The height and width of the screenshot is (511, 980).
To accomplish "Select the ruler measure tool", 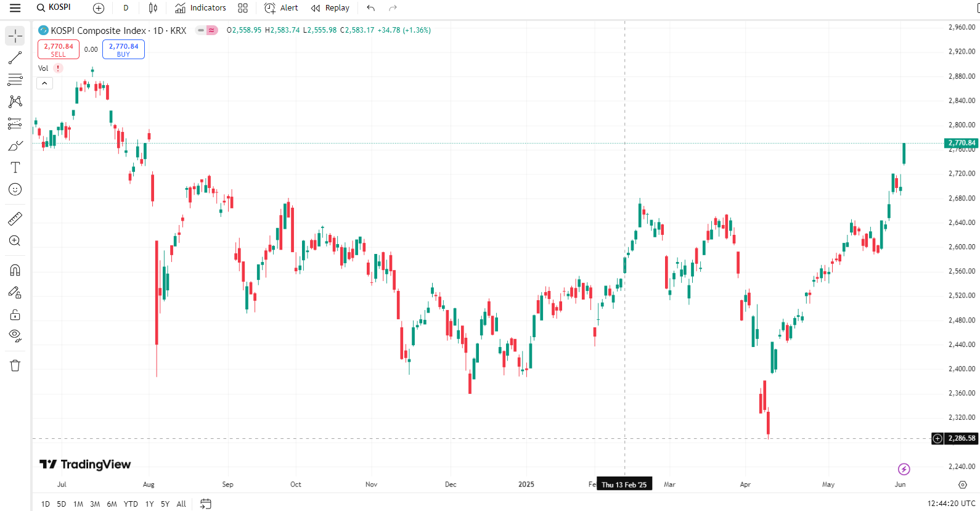I will tap(15, 219).
